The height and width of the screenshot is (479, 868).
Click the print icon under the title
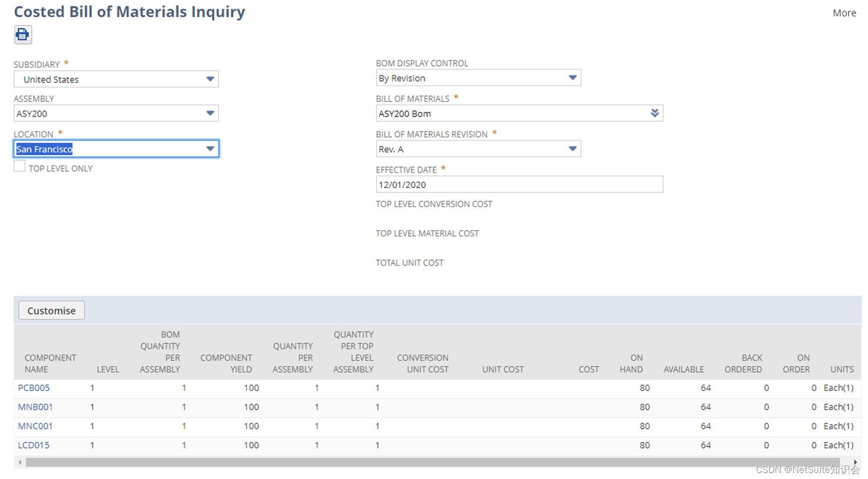coord(23,35)
